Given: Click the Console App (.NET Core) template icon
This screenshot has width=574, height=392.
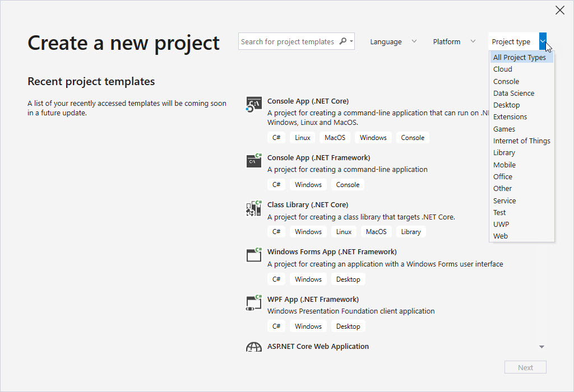Looking at the screenshot, I should pos(254,105).
